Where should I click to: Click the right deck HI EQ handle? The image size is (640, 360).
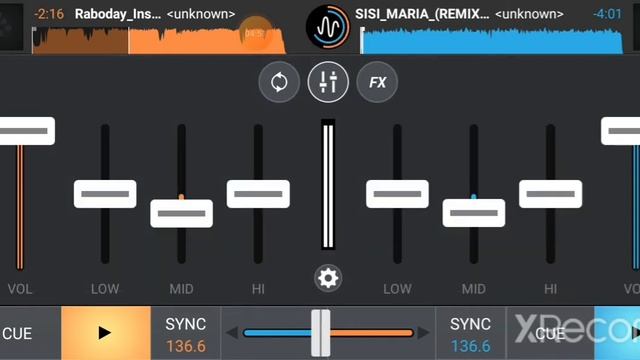(x=551, y=194)
